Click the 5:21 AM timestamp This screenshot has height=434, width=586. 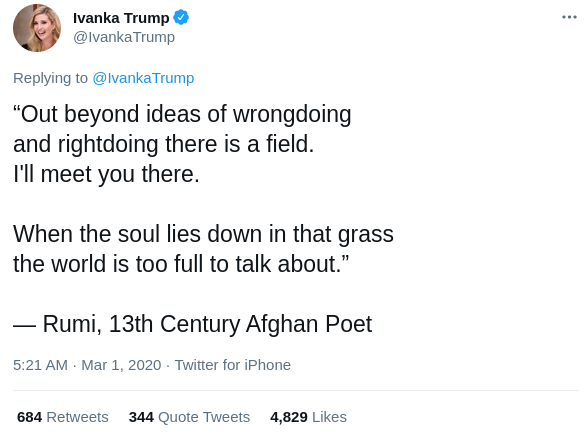coord(40,365)
